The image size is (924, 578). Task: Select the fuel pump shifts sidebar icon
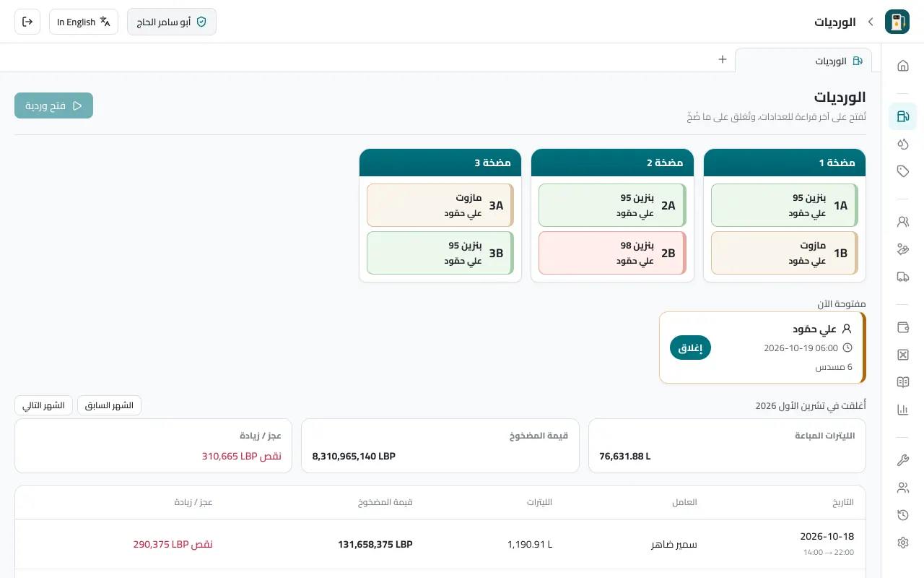(x=902, y=116)
